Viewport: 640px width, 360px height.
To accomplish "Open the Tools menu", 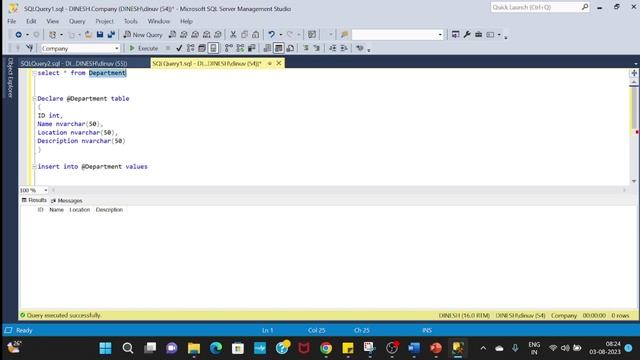I will coord(131,21).
